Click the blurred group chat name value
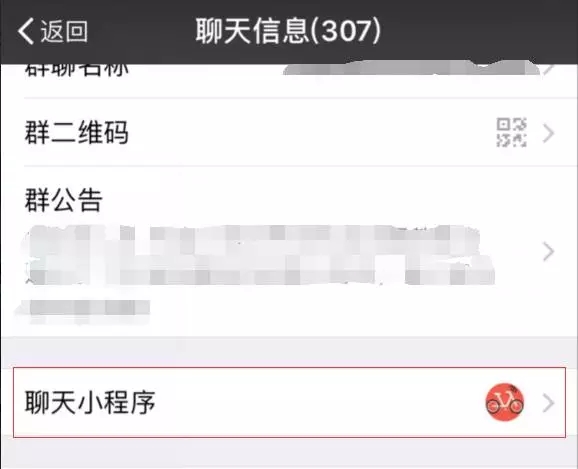The height and width of the screenshot is (469, 578). point(411,68)
